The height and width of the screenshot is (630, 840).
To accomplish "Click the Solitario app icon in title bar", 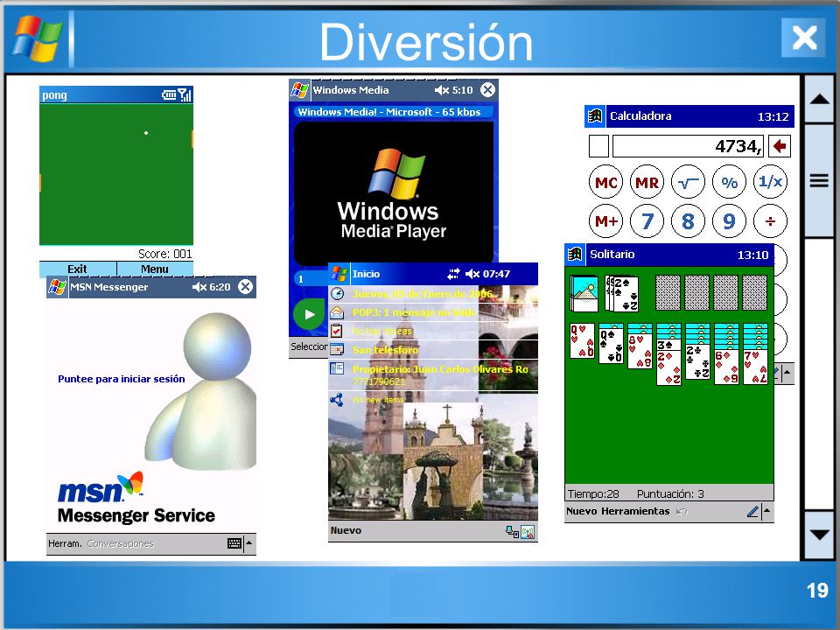I will click(x=575, y=255).
